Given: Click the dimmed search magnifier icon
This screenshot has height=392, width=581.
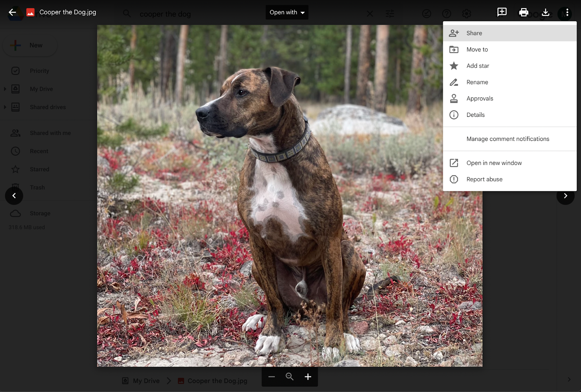Looking at the screenshot, I should coord(127,14).
